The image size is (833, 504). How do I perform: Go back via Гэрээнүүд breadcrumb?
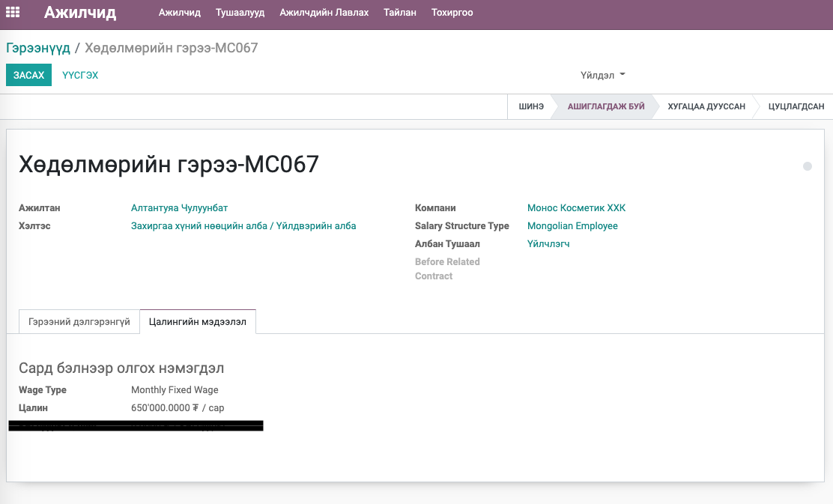click(38, 48)
